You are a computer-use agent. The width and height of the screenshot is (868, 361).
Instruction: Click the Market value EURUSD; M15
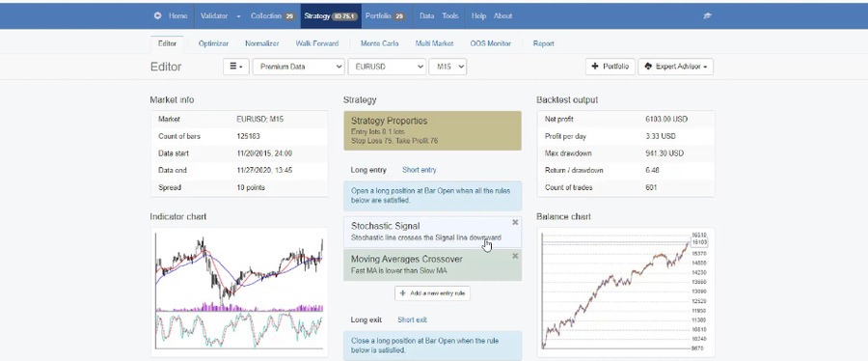click(259, 119)
